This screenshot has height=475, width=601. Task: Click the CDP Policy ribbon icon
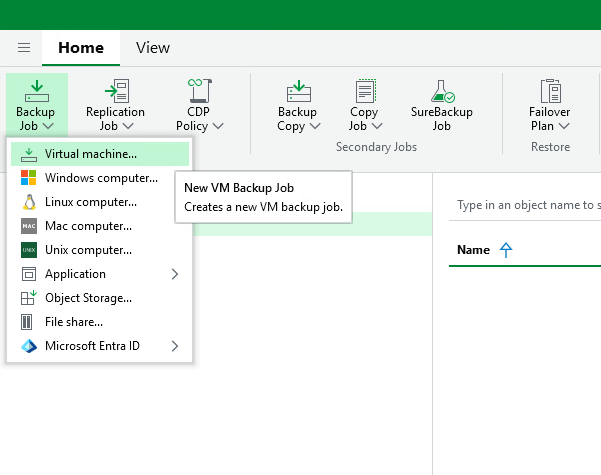coord(200,91)
